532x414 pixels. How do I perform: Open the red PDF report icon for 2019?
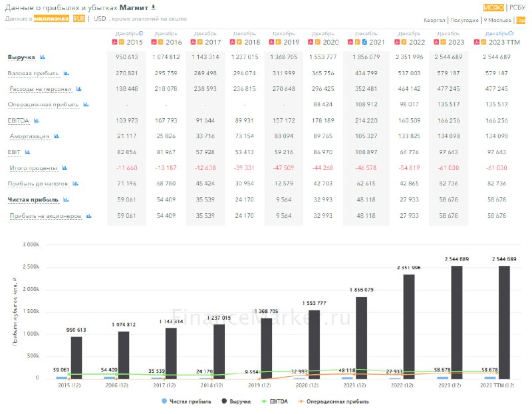(x=271, y=42)
